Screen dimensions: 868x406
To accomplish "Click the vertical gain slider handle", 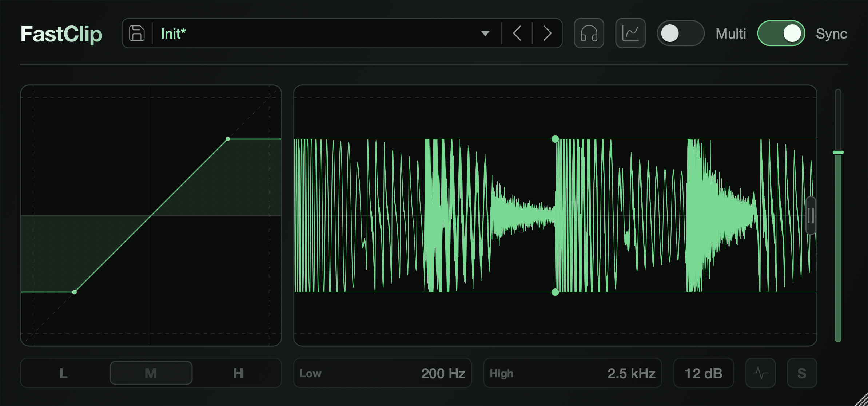I will (838, 152).
